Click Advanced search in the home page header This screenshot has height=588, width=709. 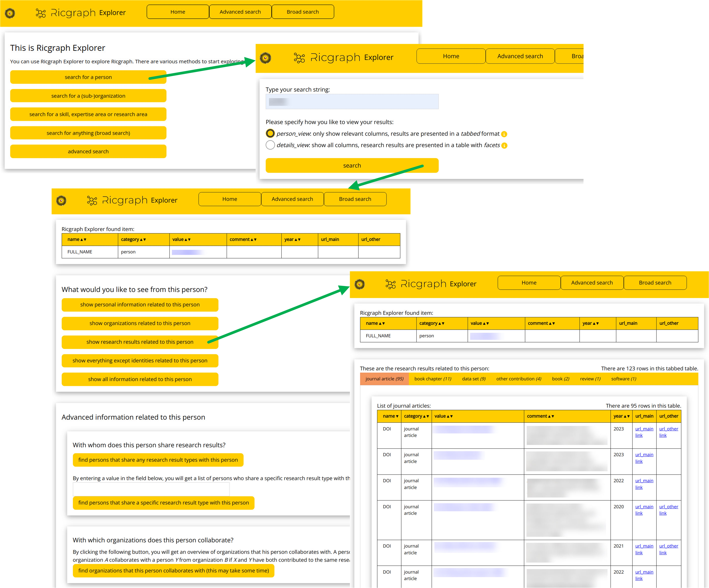tap(240, 12)
